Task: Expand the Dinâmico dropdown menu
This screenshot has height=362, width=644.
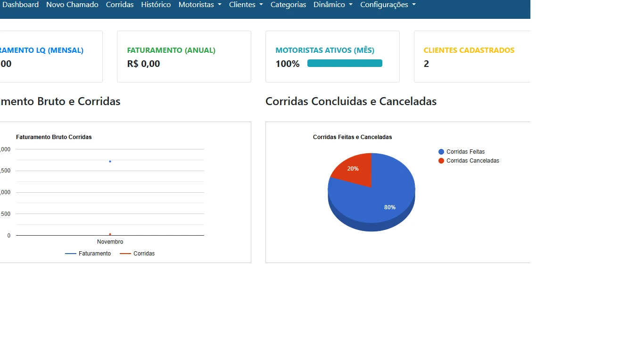Action: click(x=333, y=5)
